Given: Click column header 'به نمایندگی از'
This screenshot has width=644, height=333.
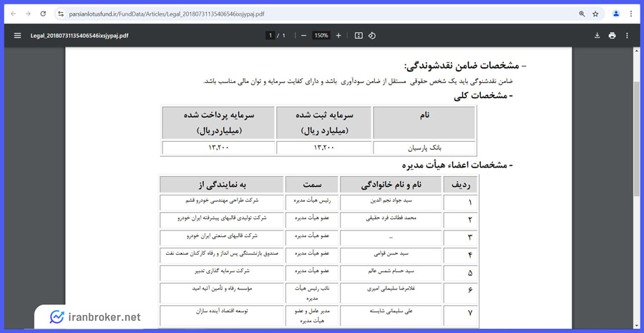Looking at the screenshot, I should pyautogui.click(x=222, y=185).
